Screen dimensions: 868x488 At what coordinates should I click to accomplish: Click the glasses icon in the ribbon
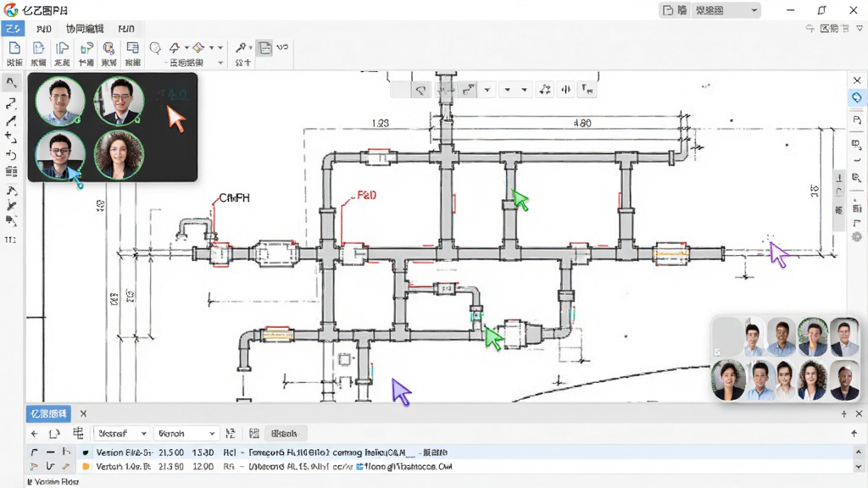click(282, 47)
